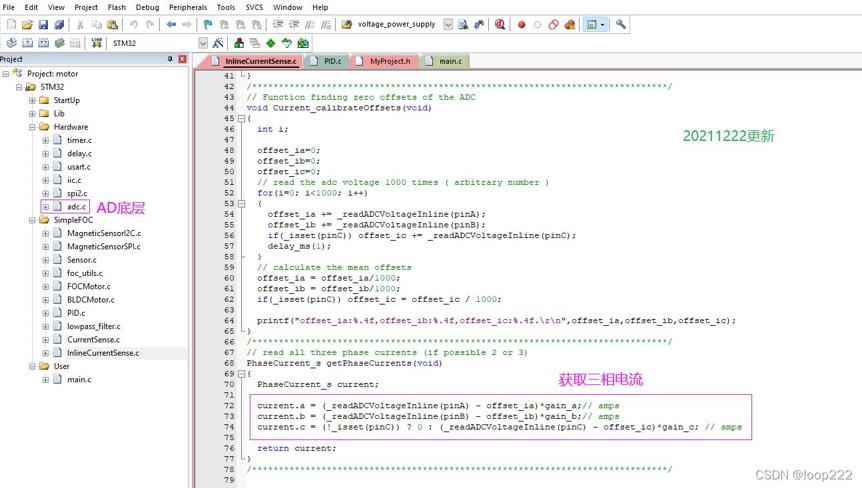Click the Paste clipboard icon
Image resolution: width=862 pixels, height=488 pixels.
click(112, 24)
